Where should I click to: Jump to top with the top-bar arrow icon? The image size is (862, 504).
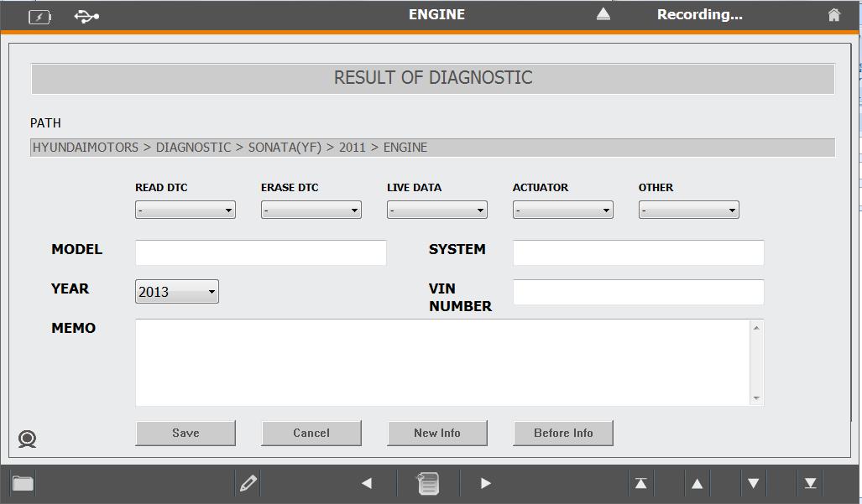click(x=640, y=483)
